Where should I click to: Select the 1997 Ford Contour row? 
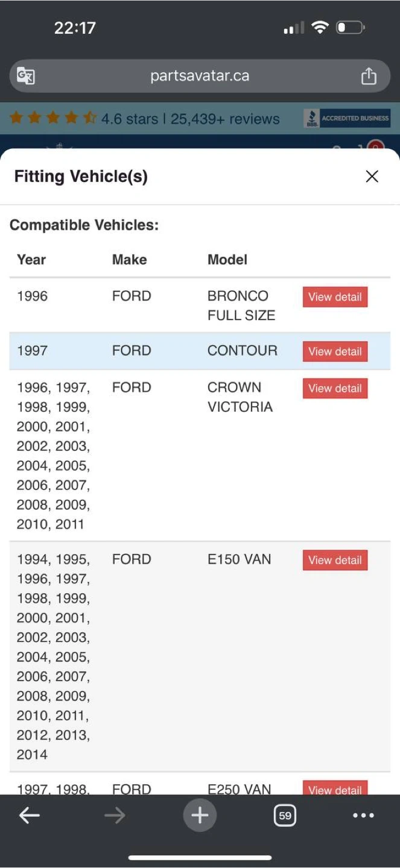click(151, 351)
